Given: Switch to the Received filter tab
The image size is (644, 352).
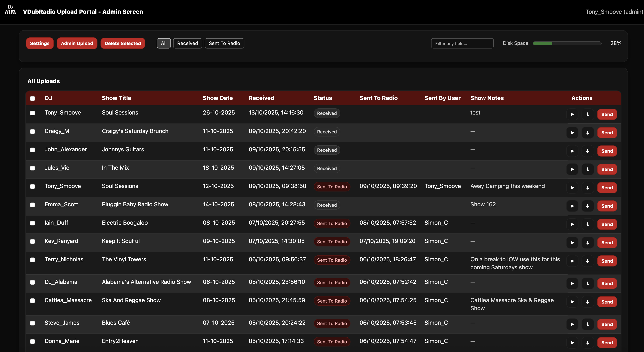Looking at the screenshot, I should tap(187, 43).
